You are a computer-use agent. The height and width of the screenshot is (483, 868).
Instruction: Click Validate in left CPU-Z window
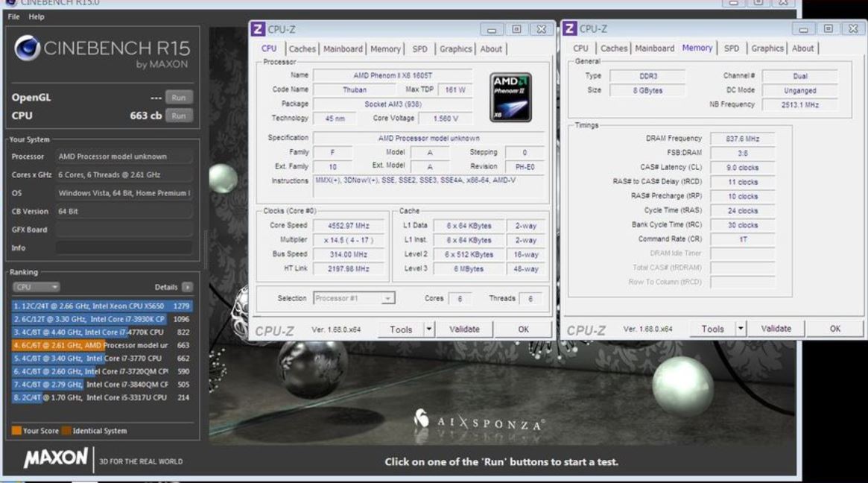click(464, 329)
